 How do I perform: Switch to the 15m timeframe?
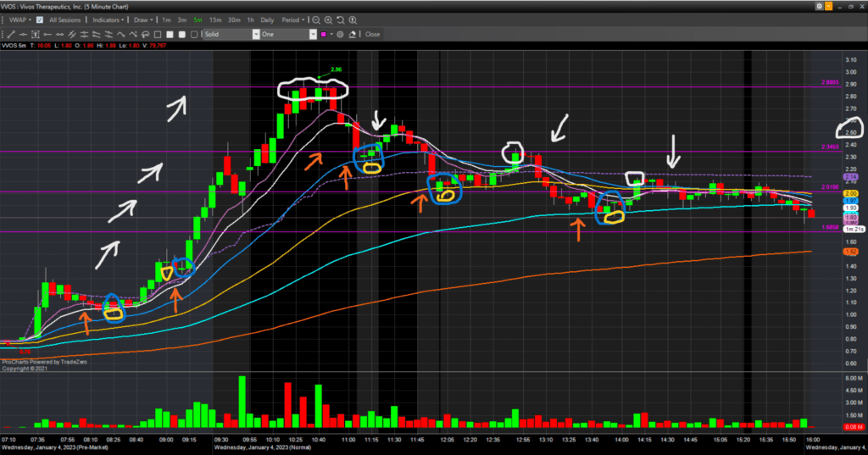(215, 19)
